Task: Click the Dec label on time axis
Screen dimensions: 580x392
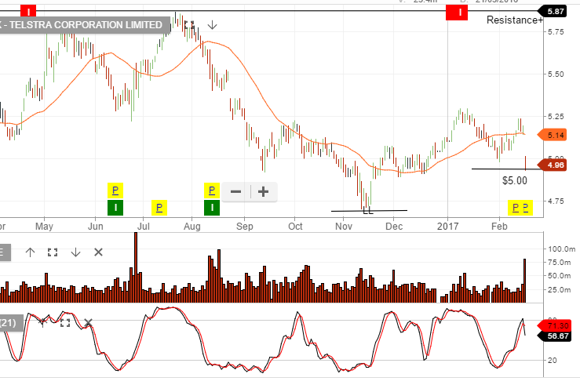Action: pos(394,226)
